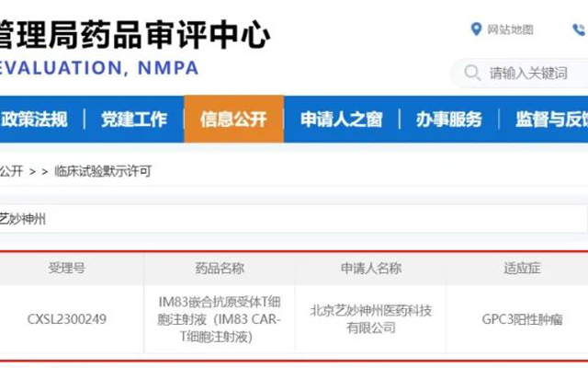
Task: Click the 管理局药品审评中心 site title
Action: [133, 35]
